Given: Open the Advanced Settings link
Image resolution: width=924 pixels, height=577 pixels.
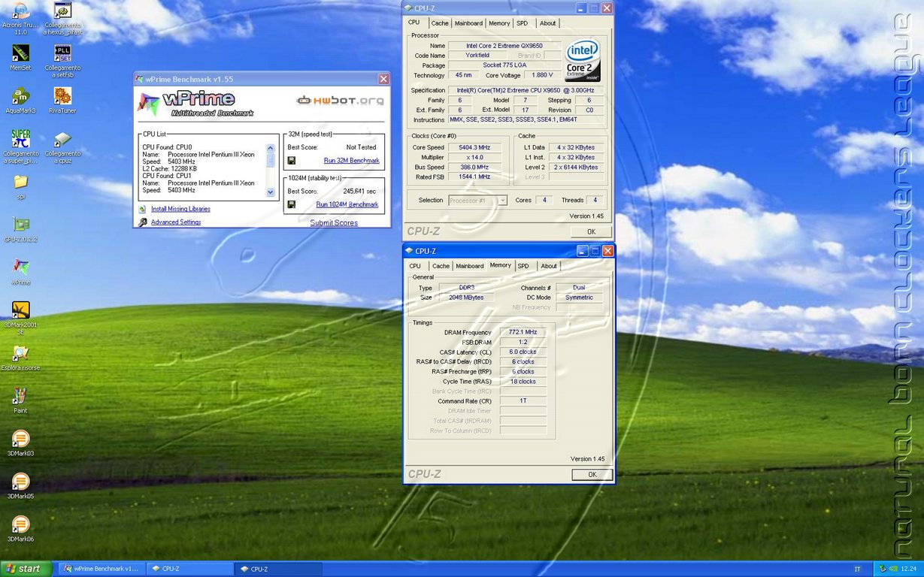Looking at the screenshot, I should 176,222.
